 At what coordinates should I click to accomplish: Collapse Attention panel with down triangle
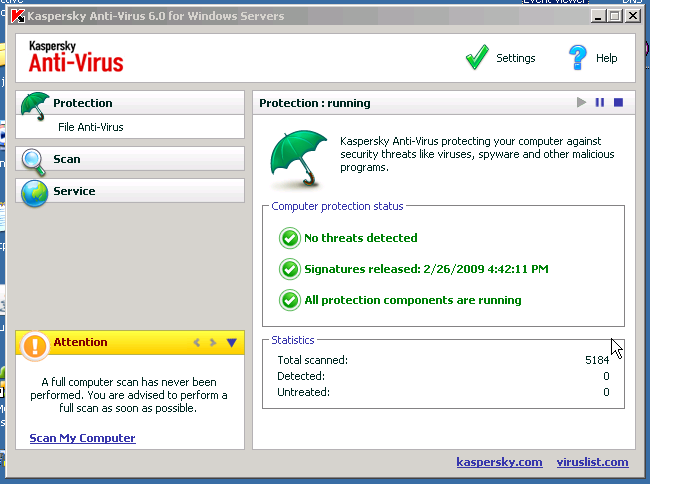point(232,342)
